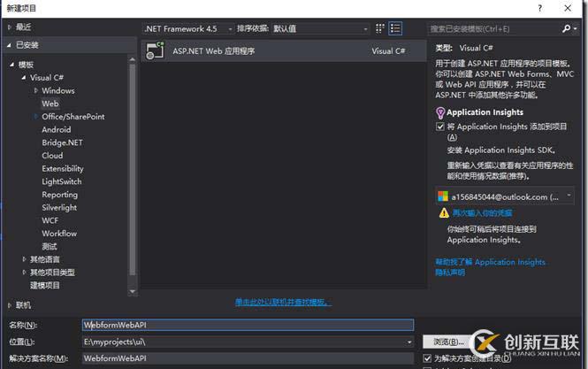This screenshot has width=588, height=369.
Task: Open the privacy statement (隐私声明) link
Action: (x=450, y=273)
